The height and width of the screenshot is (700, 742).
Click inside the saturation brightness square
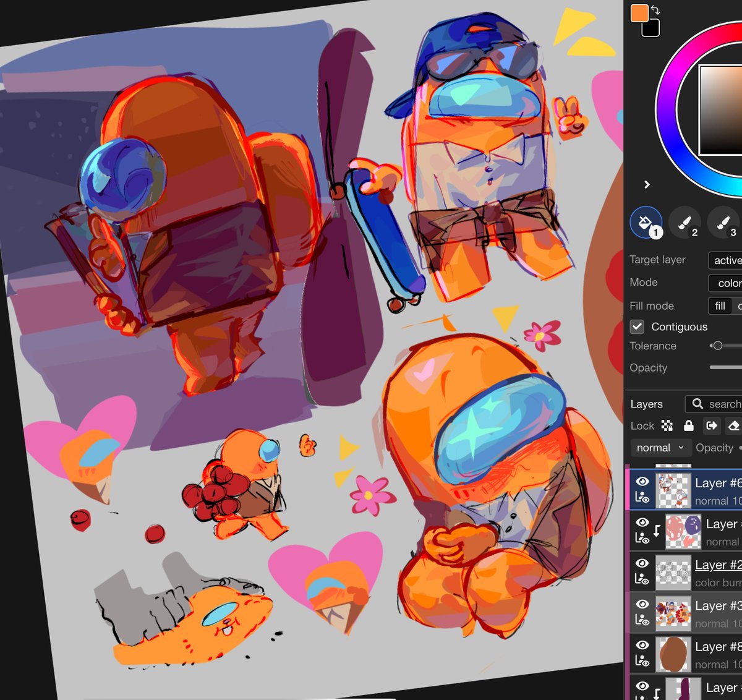click(721, 109)
